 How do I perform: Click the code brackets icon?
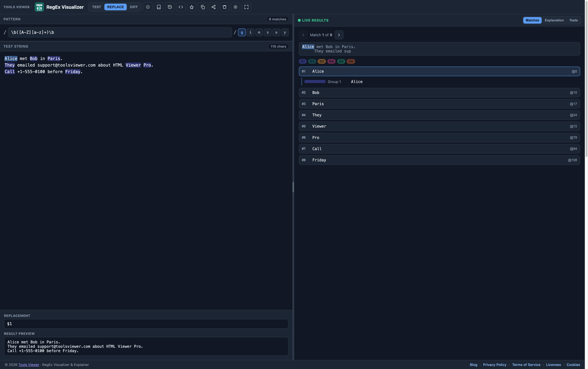(181, 7)
